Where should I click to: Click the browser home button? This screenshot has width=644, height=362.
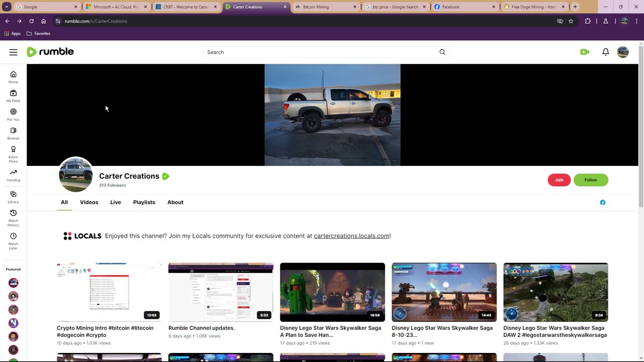pos(43,21)
